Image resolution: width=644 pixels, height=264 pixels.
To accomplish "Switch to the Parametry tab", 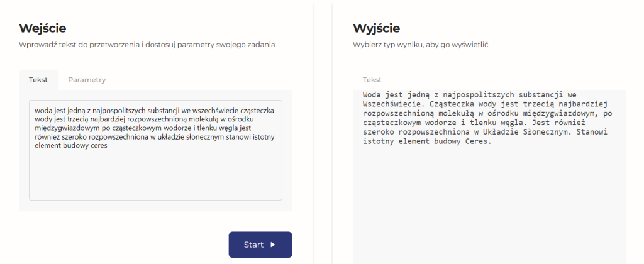I will point(87,80).
